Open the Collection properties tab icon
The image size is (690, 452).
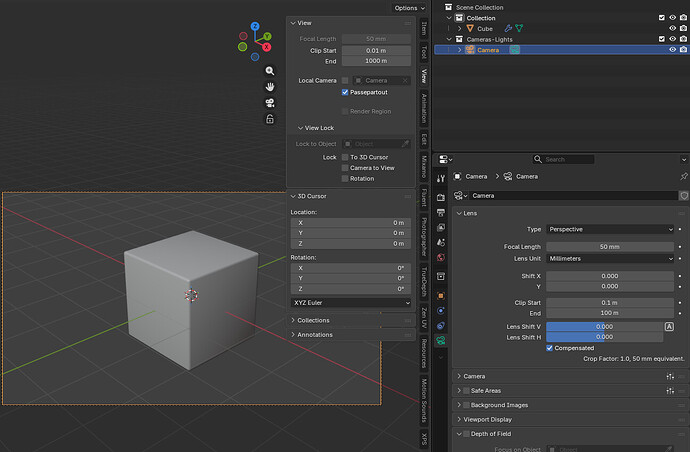point(441,276)
